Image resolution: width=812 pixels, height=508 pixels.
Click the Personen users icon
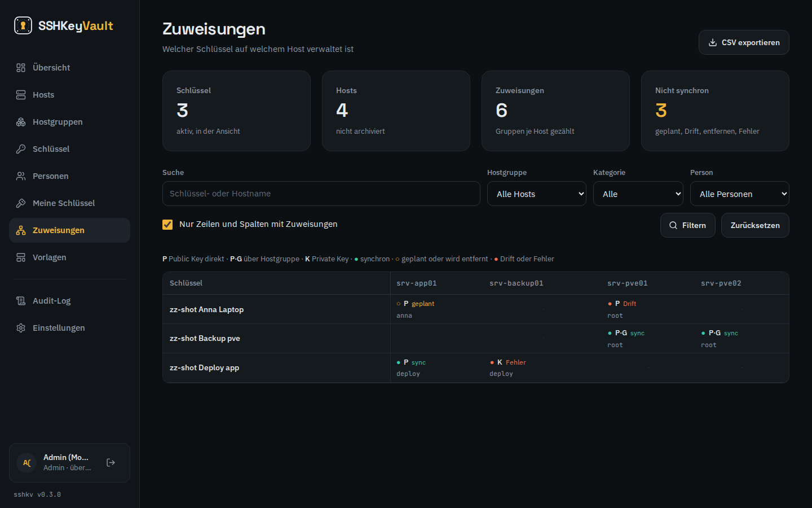21,176
